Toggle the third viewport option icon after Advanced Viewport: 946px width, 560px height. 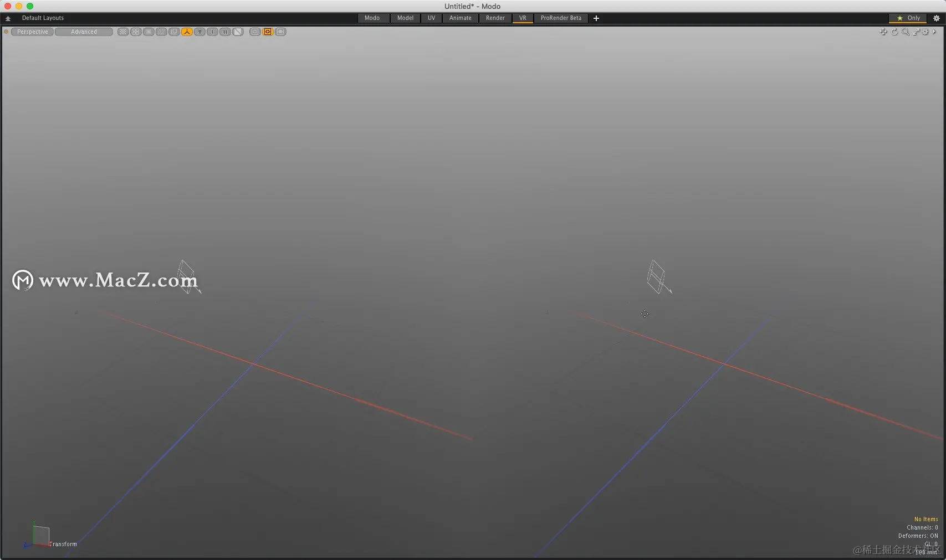(149, 32)
